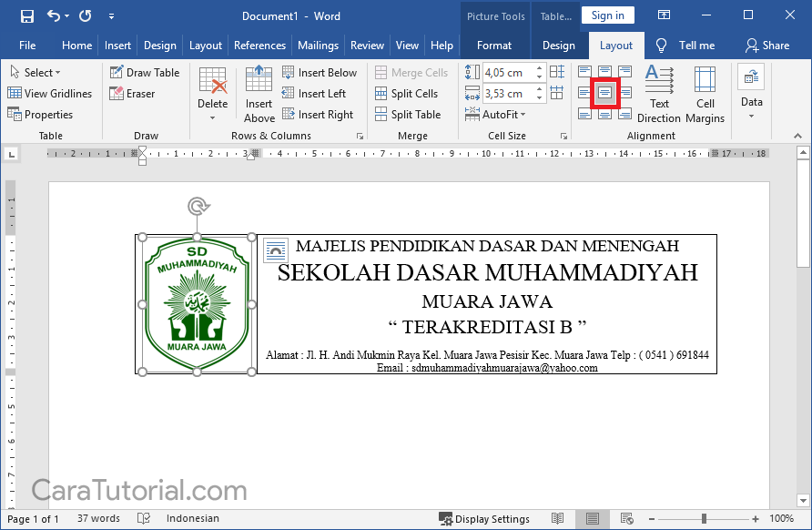Open table Properties

tap(40, 115)
